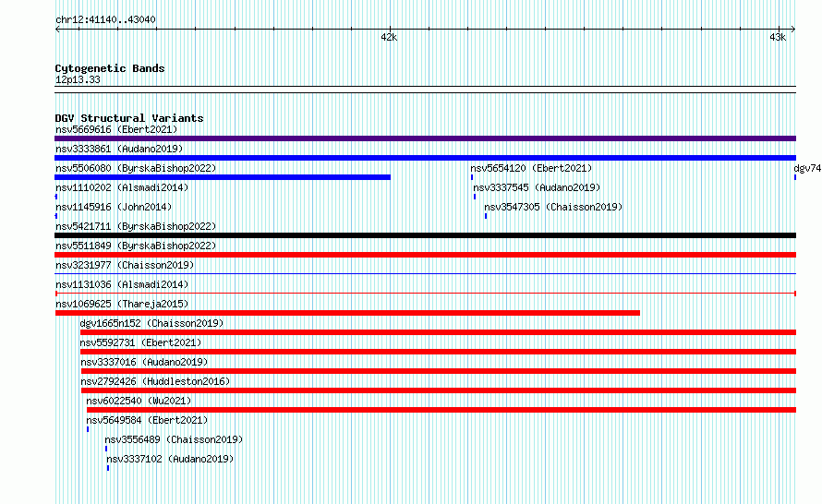
Task: Click the truncated dgv74 label at right
Action: tap(807, 168)
